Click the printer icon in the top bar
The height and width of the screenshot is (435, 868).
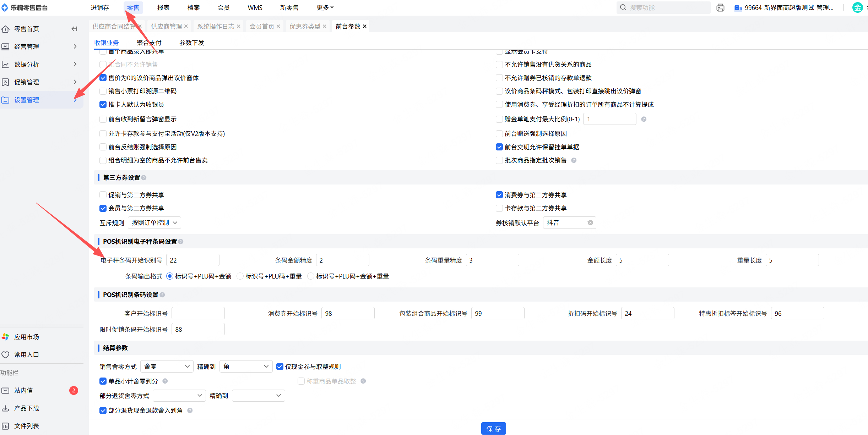720,7
